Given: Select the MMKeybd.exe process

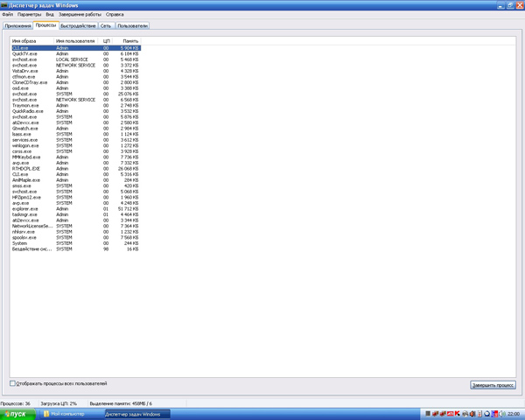Looking at the screenshot, I should pyautogui.click(x=75, y=157).
